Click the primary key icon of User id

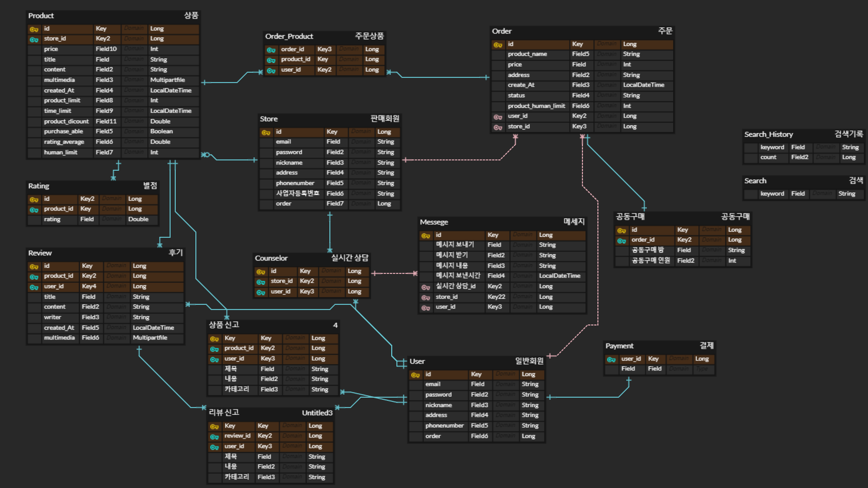pos(415,375)
